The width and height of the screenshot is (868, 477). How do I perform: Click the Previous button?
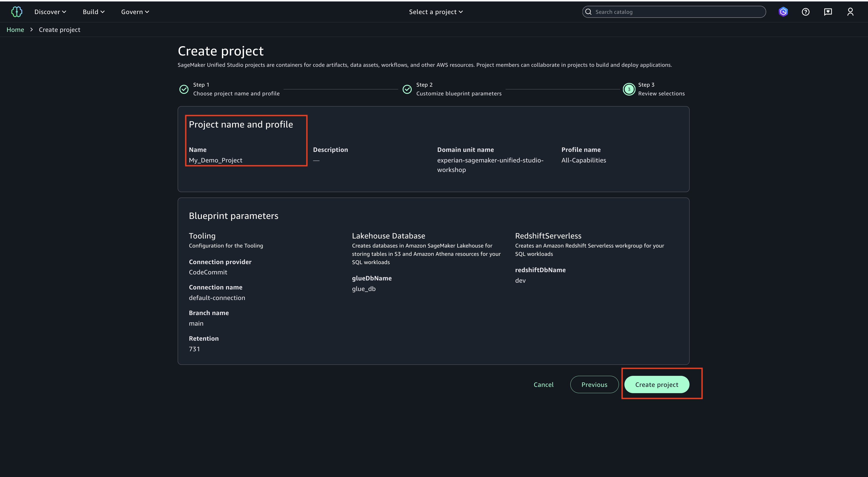click(594, 384)
